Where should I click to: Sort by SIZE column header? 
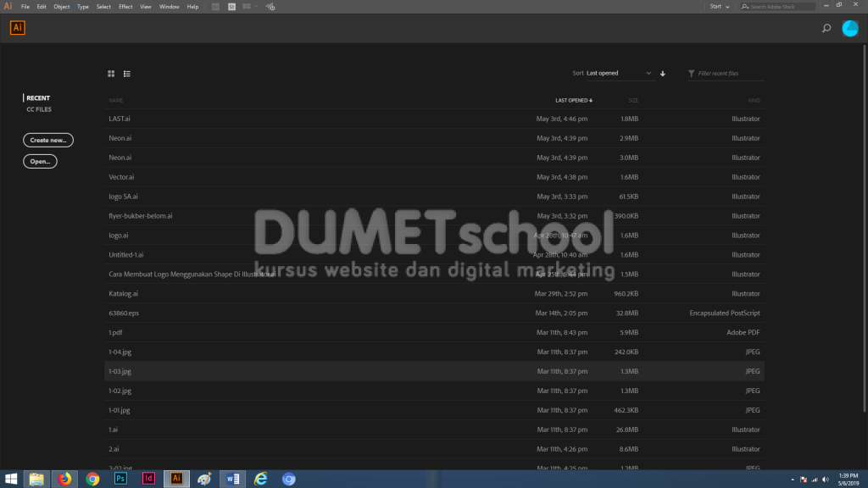(633, 101)
